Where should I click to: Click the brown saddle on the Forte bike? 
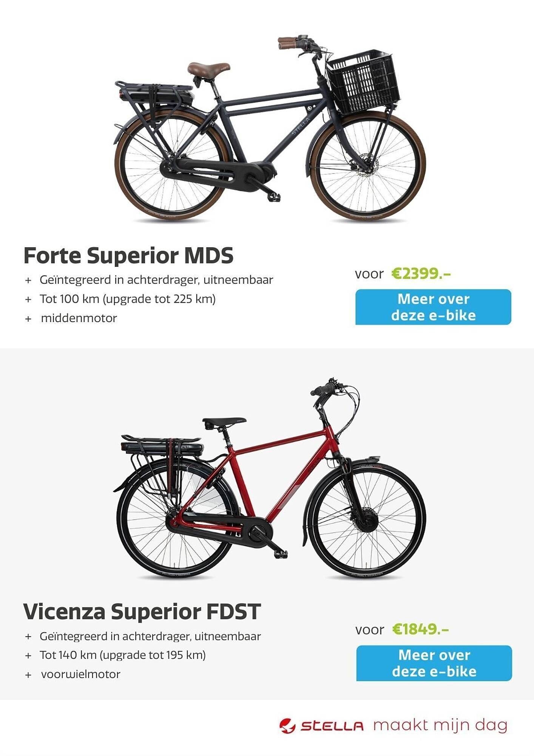coord(208,69)
